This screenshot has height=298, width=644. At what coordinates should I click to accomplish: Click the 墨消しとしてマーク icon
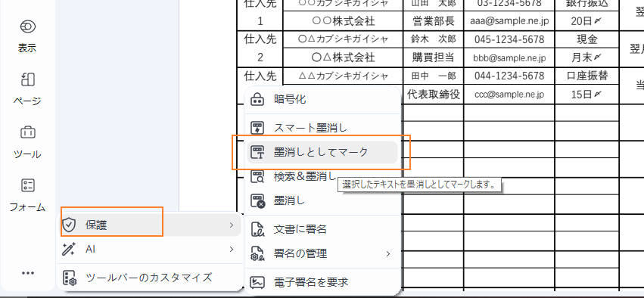[x=257, y=152]
